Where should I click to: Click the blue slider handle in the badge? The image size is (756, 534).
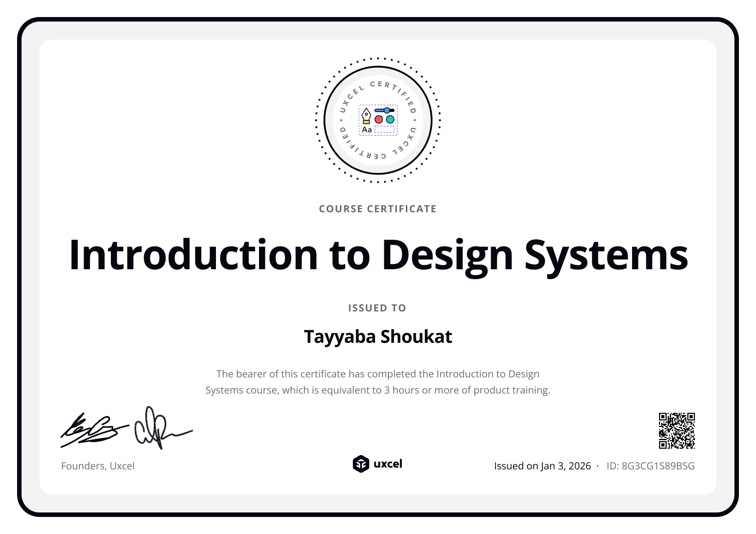pyautogui.click(x=387, y=110)
